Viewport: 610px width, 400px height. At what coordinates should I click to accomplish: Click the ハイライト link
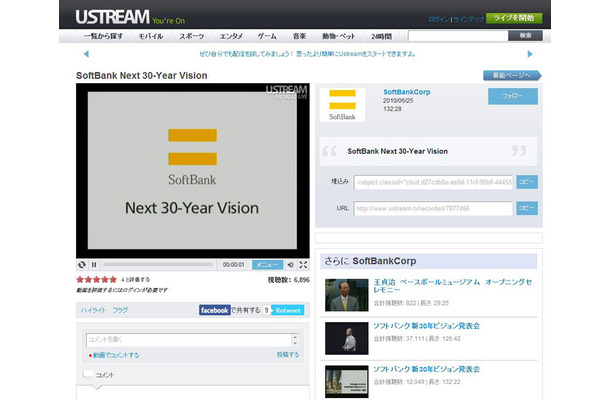pos(93,310)
